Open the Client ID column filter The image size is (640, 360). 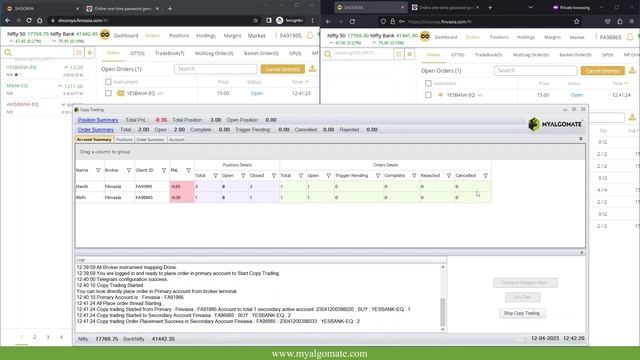164,170
